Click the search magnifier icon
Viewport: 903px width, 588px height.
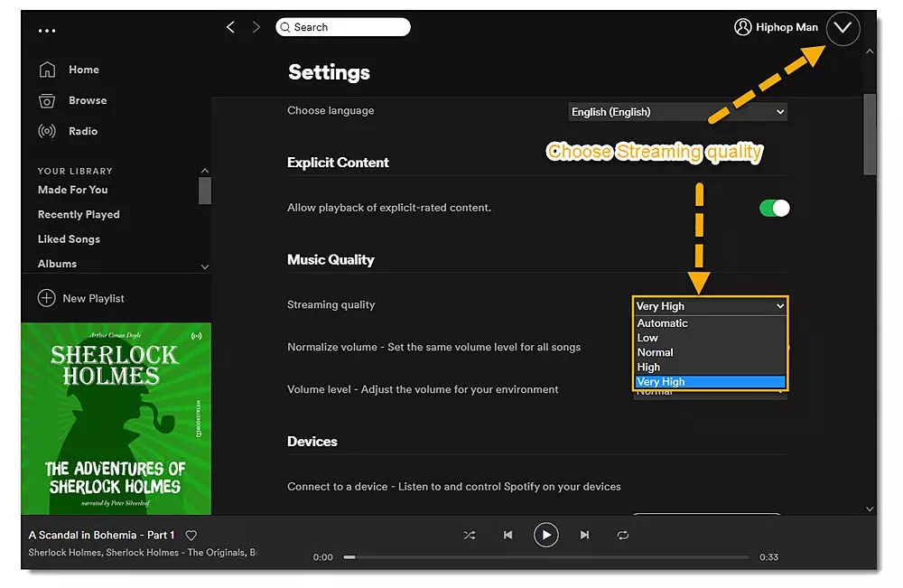[285, 27]
